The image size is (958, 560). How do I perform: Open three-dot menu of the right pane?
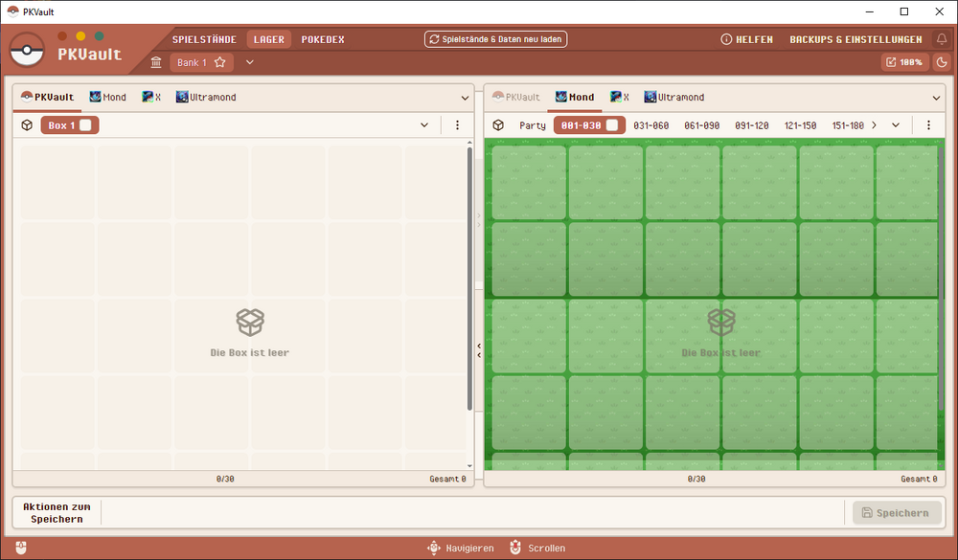[928, 125]
